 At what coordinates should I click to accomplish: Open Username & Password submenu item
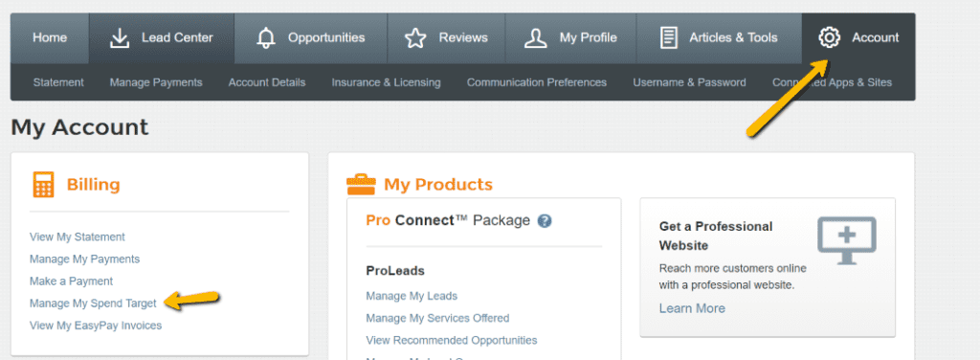click(689, 82)
